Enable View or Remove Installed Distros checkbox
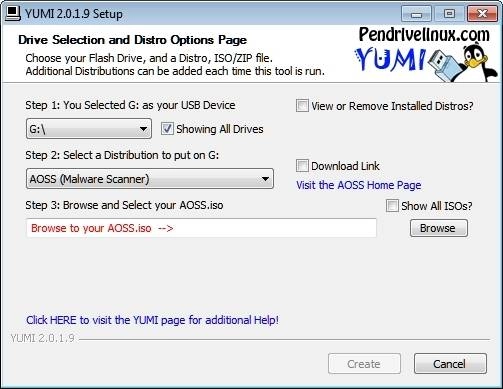503x389 pixels. (x=302, y=106)
